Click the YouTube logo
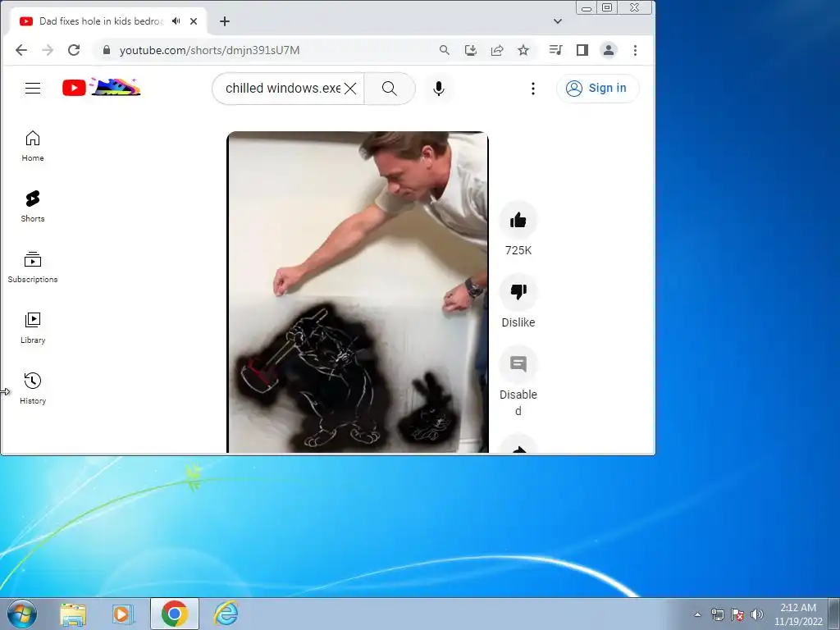 click(x=101, y=87)
